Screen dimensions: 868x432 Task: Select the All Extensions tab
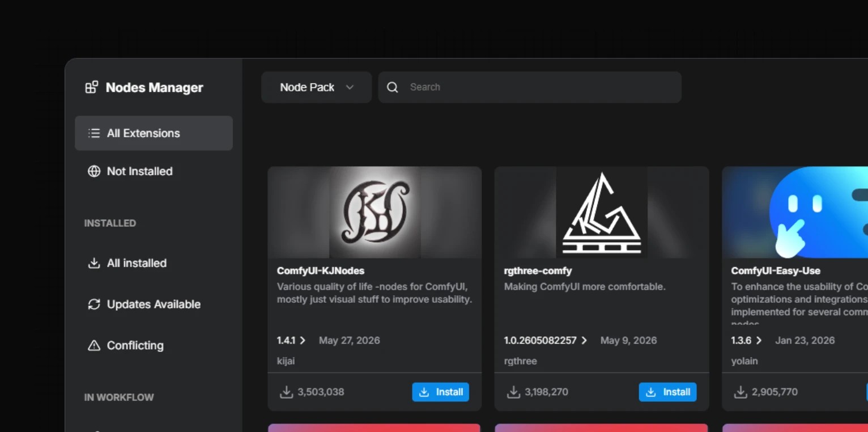click(154, 133)
